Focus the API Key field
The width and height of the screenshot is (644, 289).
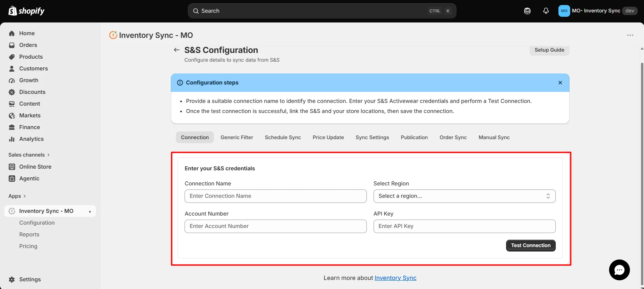(x=464, y=226)
